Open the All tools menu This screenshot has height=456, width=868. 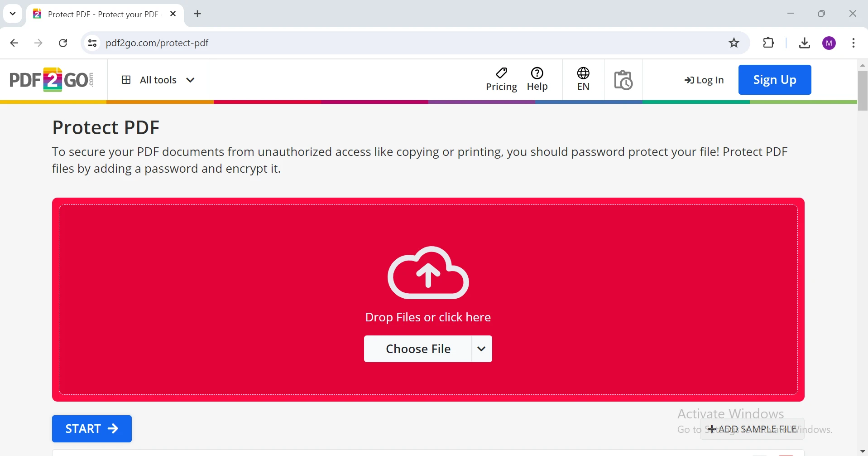(x=158, y=80)
